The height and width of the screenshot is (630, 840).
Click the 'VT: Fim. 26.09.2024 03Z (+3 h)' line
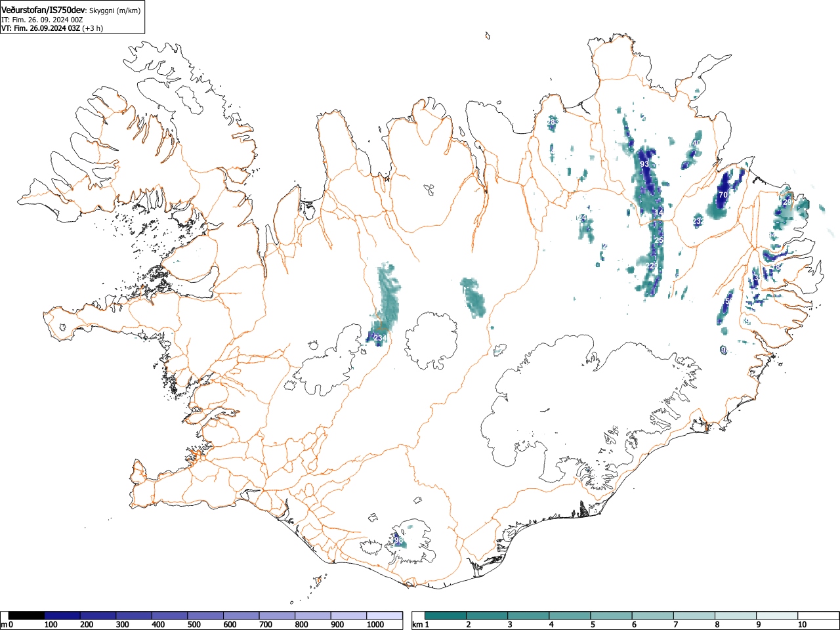[52, 28]
